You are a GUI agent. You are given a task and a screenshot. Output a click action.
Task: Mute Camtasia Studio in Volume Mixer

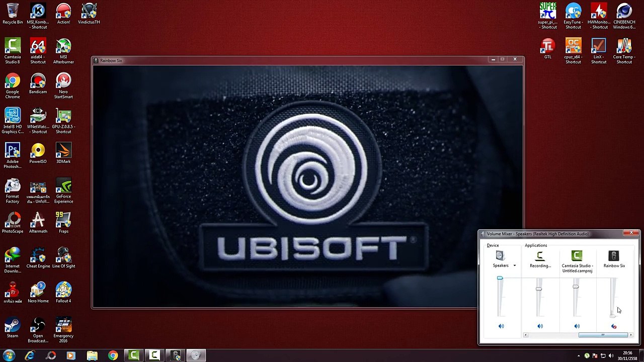click(x=577, y=326)
